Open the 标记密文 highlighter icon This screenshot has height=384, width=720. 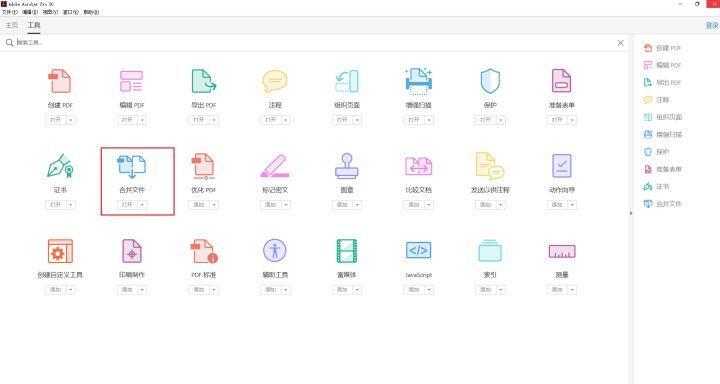275,166
